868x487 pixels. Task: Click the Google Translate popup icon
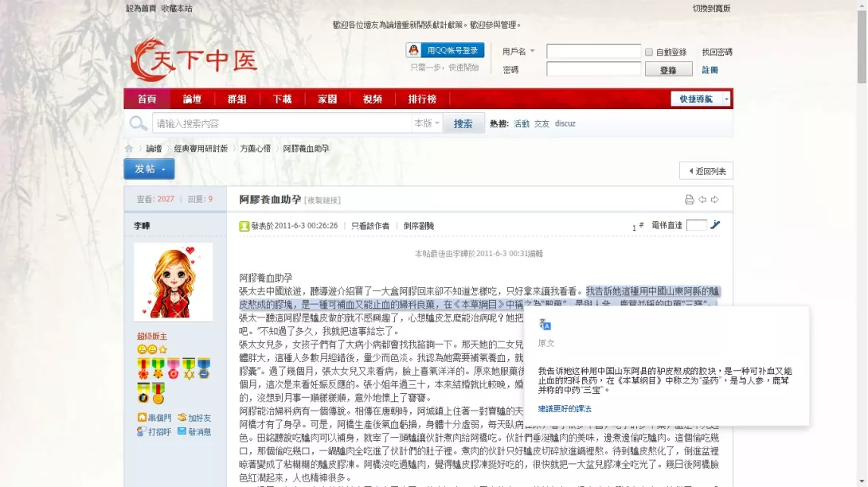pyautogui.click(x=545, y=325)
